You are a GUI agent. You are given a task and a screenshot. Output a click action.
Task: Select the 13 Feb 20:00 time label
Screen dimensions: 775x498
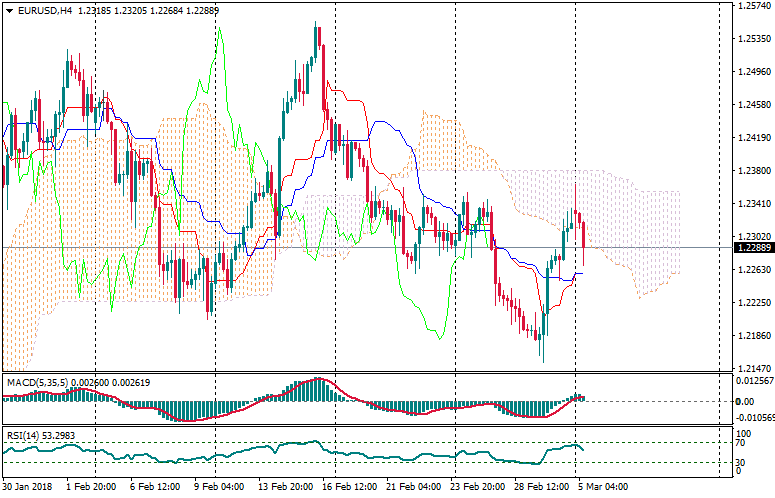[x=285, y=487]
